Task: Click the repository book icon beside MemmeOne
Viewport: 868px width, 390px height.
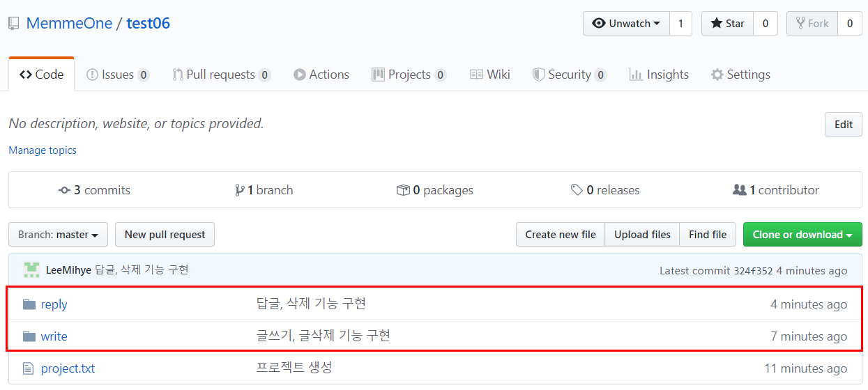Action: 14,24
